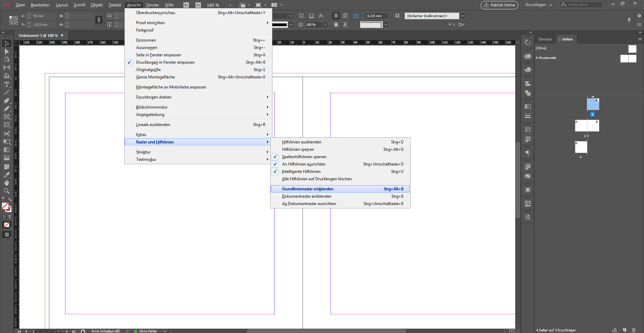
Task: Select the Rectangle Frame tool
Action: [6, 117]
